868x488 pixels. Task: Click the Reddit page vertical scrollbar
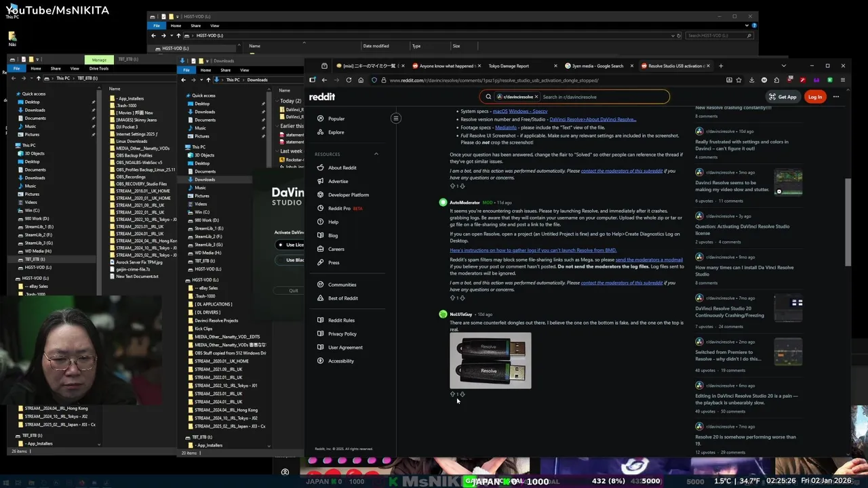[x=848, y=224]
